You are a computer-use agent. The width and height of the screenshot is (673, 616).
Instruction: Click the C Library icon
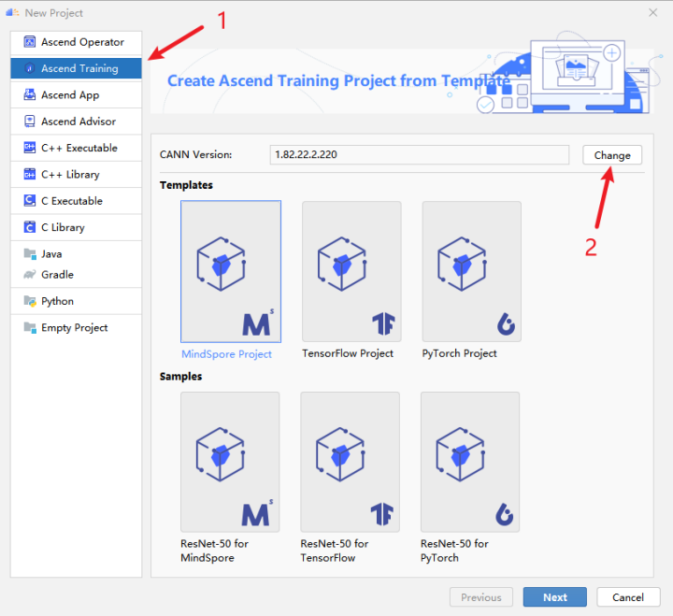tap(30, 227)
